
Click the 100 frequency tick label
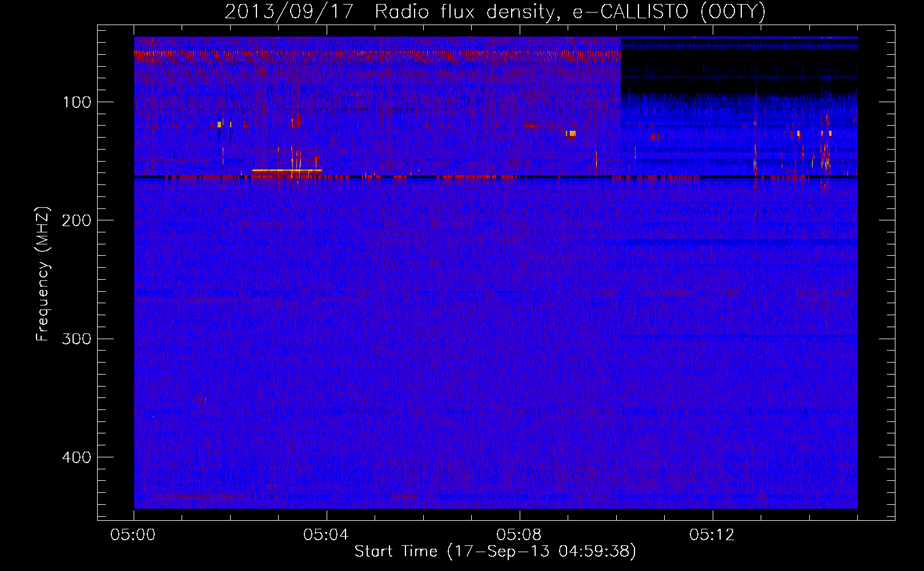(77, 102)
